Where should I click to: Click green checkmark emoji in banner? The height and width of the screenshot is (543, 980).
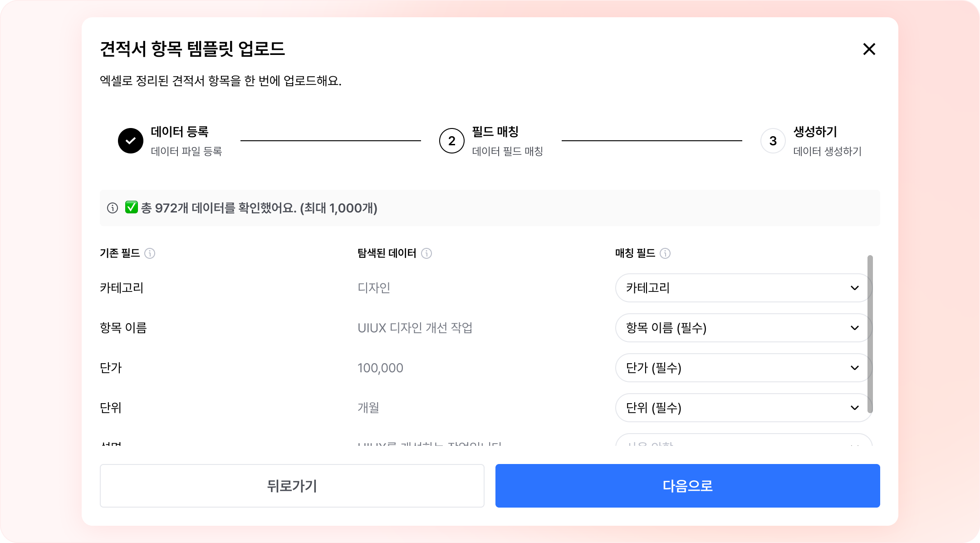pyautogui.click(x=132, y=207)
